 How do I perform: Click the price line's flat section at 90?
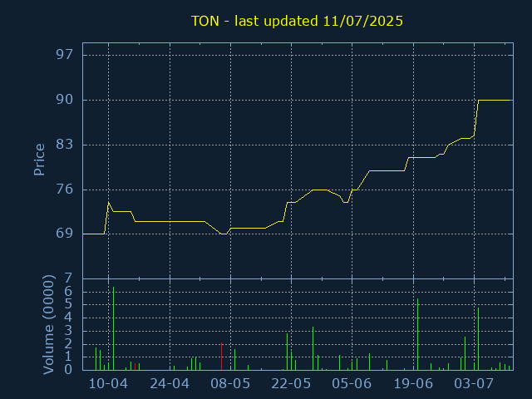point(495,100)
